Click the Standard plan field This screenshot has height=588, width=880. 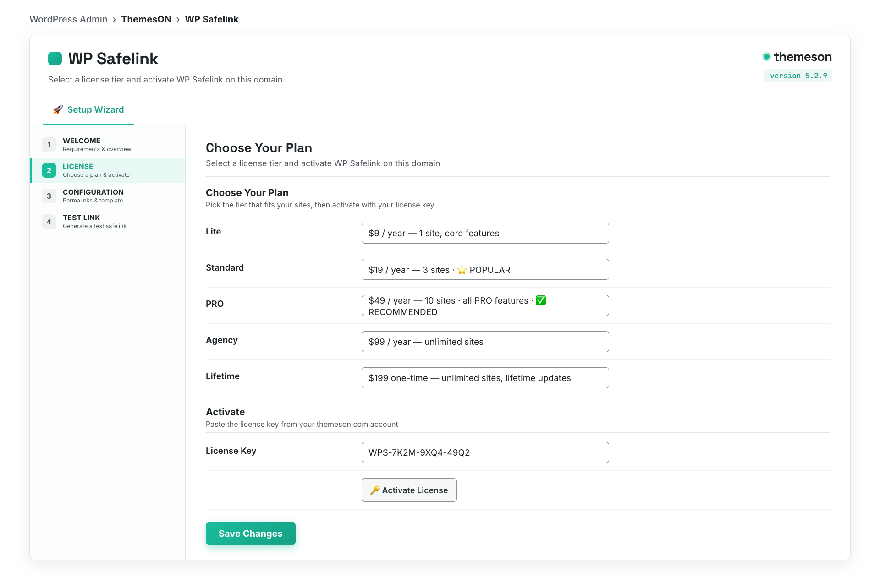(x=485, y=269)
